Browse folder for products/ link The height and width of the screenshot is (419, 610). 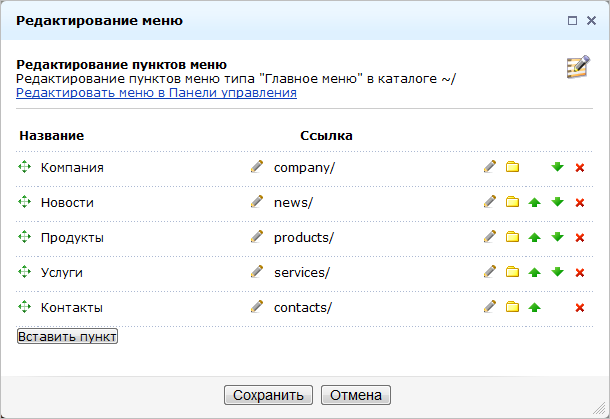[x=512, y=237]
